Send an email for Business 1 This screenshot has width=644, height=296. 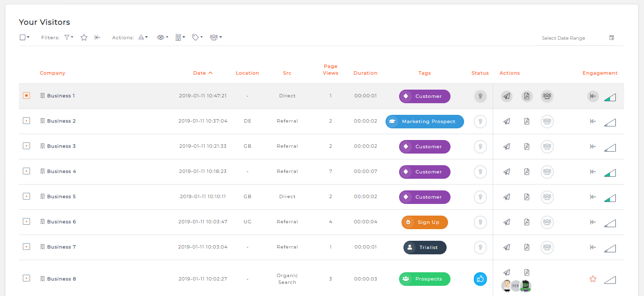(x=506, y=96)
